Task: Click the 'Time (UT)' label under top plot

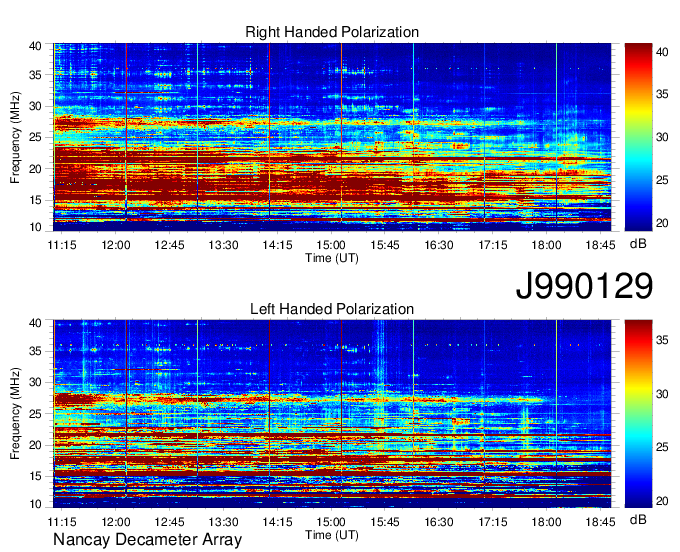Action: tap(332, 258)
